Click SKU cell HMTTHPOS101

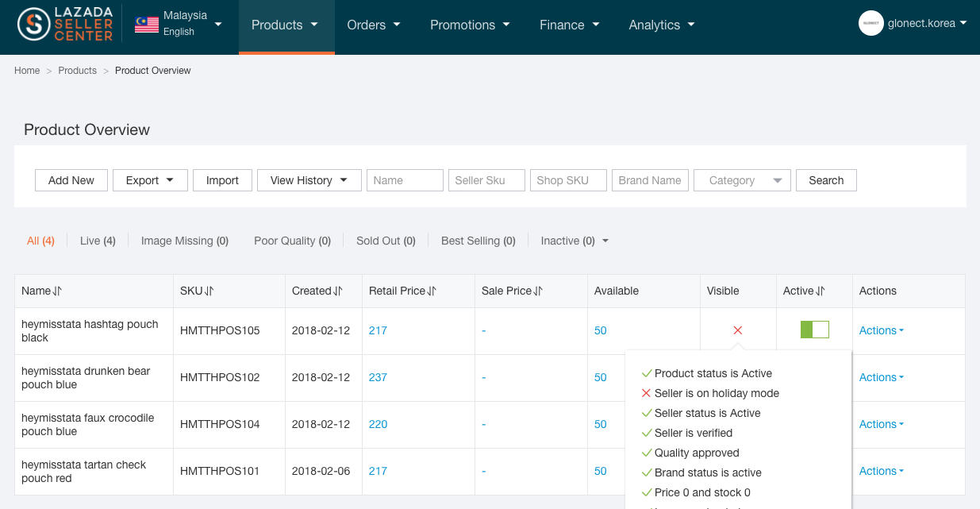point(220,471)
